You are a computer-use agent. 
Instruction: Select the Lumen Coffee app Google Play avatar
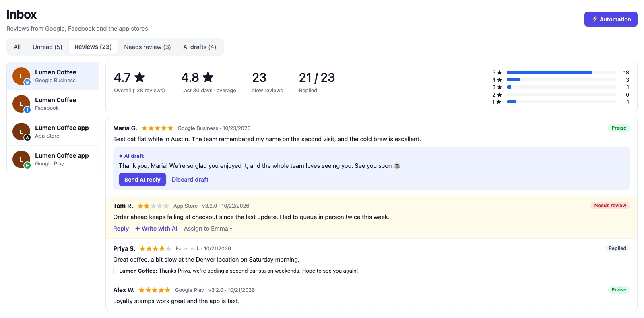(21, 159)
